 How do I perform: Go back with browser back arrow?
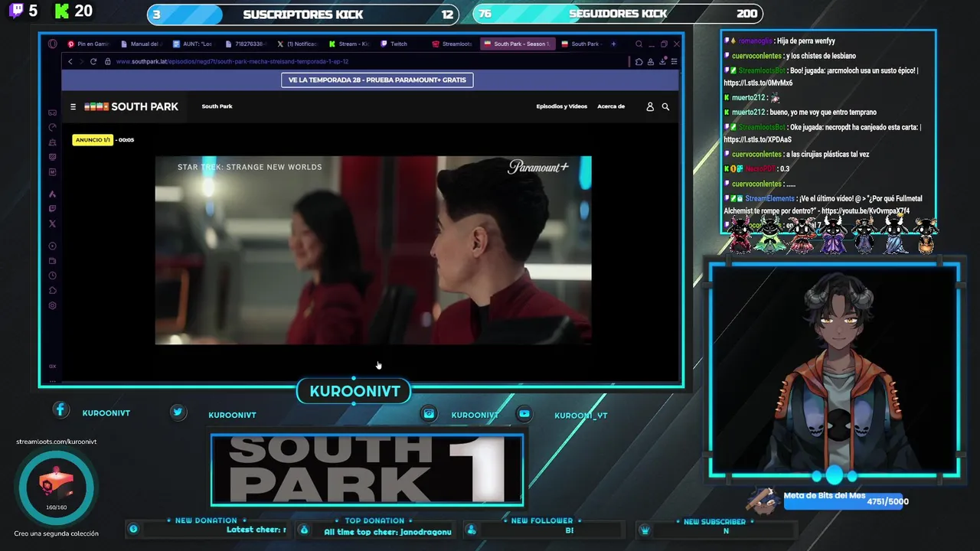tap(70, 61)
